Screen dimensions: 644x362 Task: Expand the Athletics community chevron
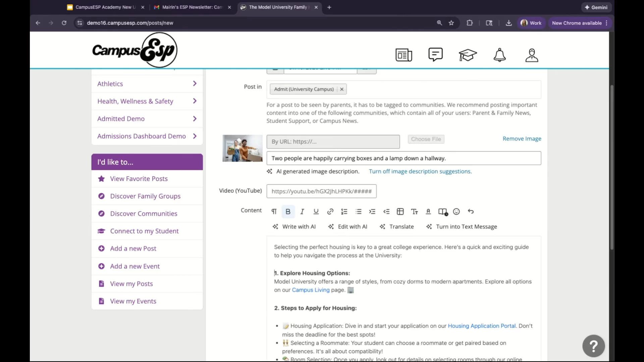195,84
